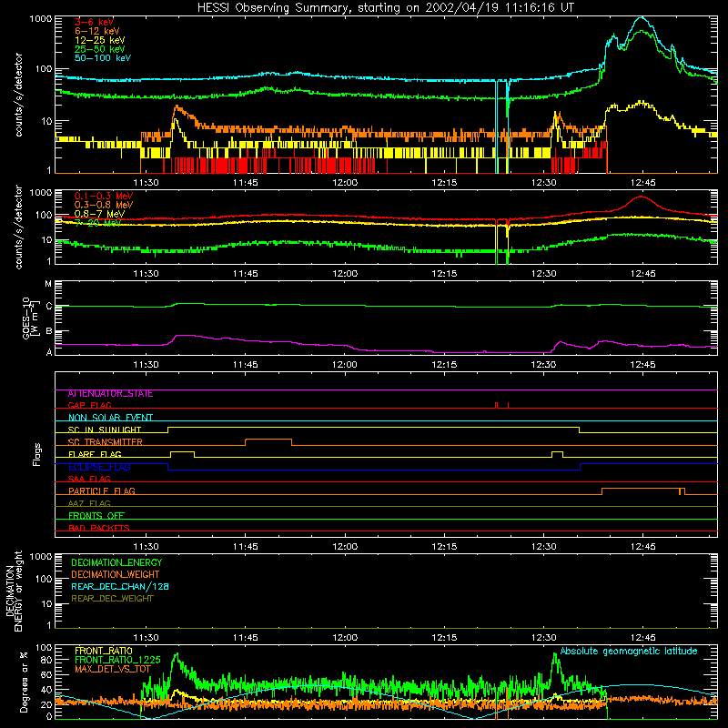
Task: Click the FRONT_RATIO legend label
Action: [104, 651]
